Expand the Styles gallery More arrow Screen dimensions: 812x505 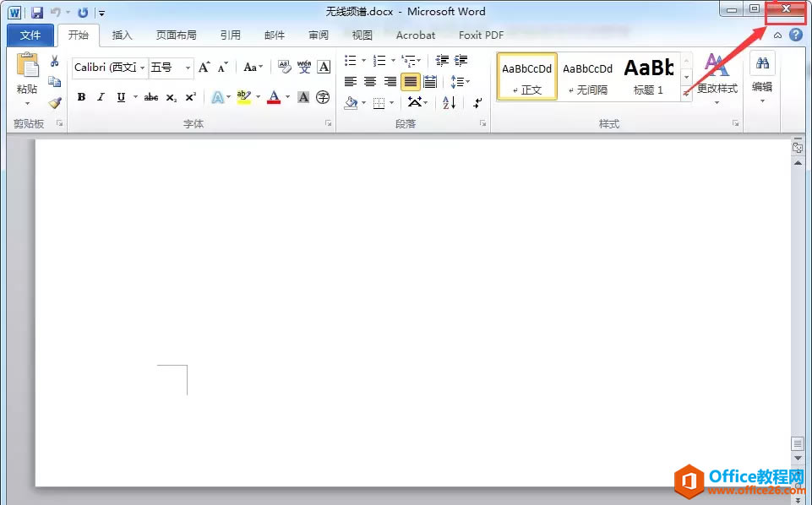pyautogui.click(x=687, y=93)
